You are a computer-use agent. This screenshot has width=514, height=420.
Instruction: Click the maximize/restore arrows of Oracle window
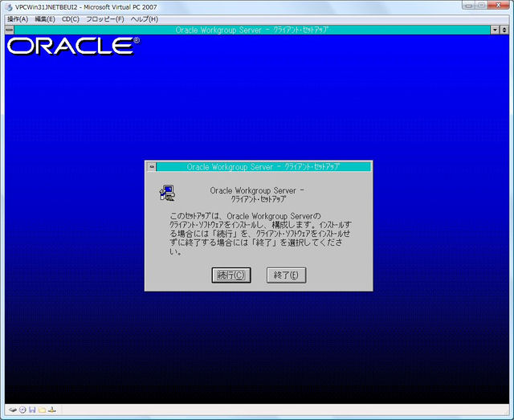[x=504, y=30]
